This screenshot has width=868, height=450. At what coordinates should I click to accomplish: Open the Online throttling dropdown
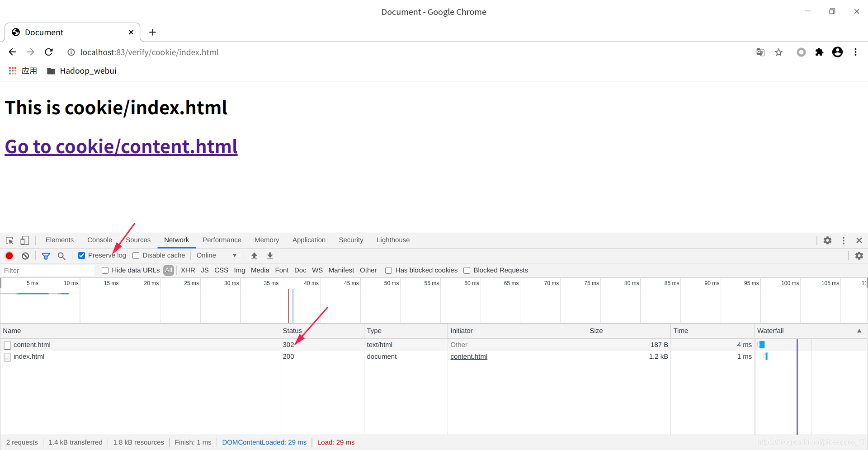[217, 256]
